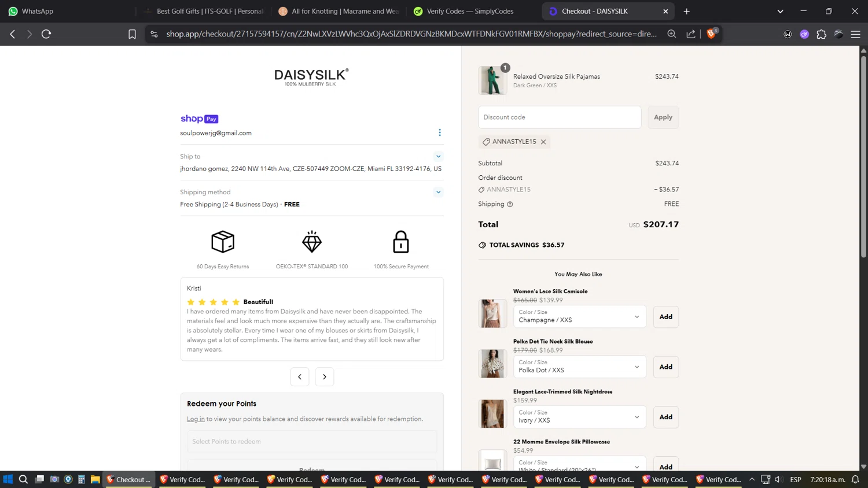
Task: Switch to the All for Knotting tab
Action: click(339, 11)
